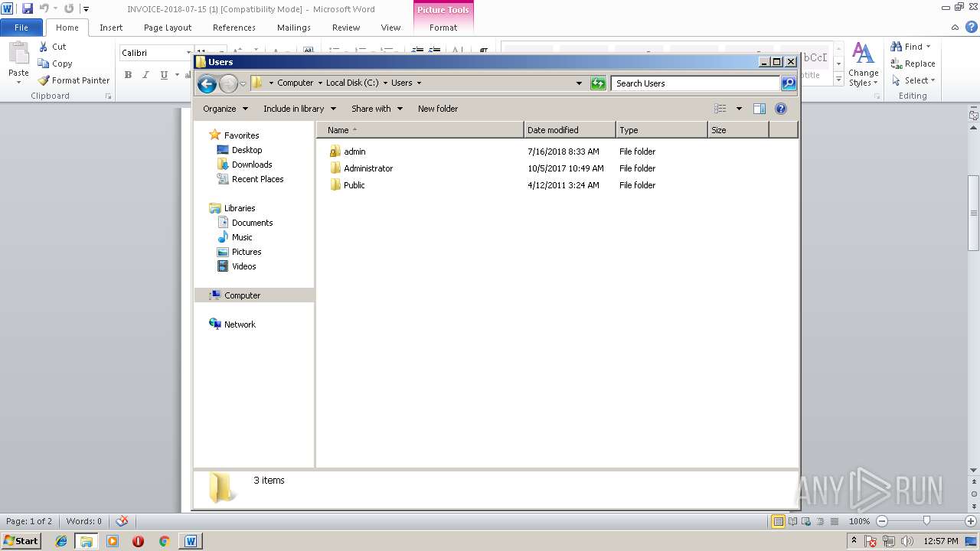
Task: Sort by the Date modified column header
Action: (x=570, y=130)
